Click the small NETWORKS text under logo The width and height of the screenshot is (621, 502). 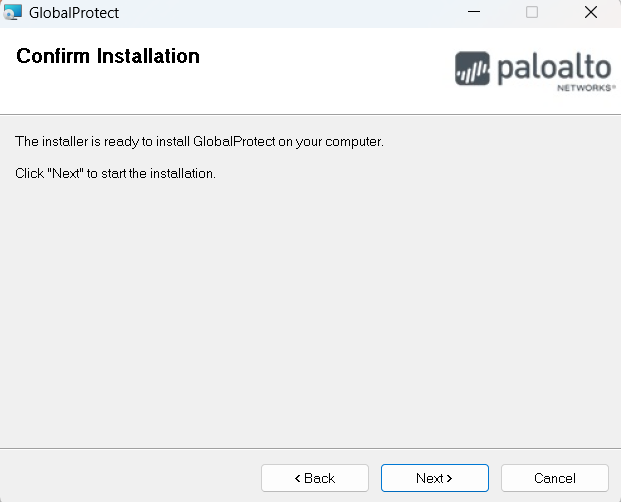click(584, 88)
